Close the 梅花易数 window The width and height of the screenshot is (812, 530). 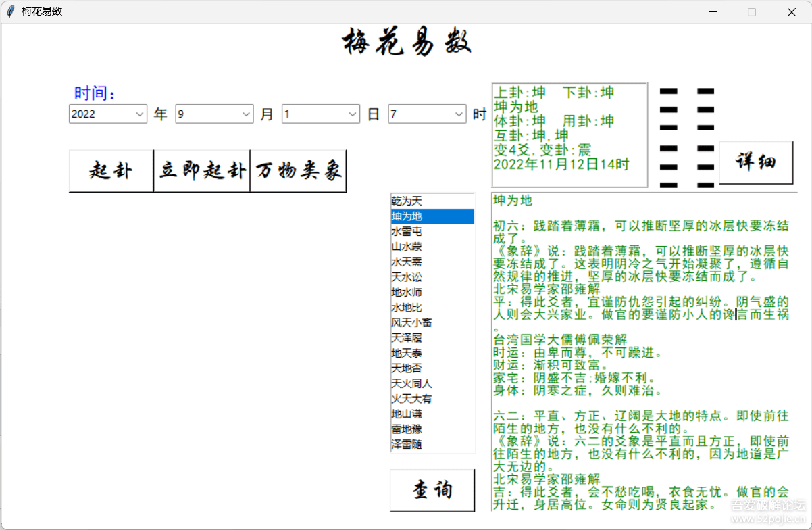tap(791, 11)
